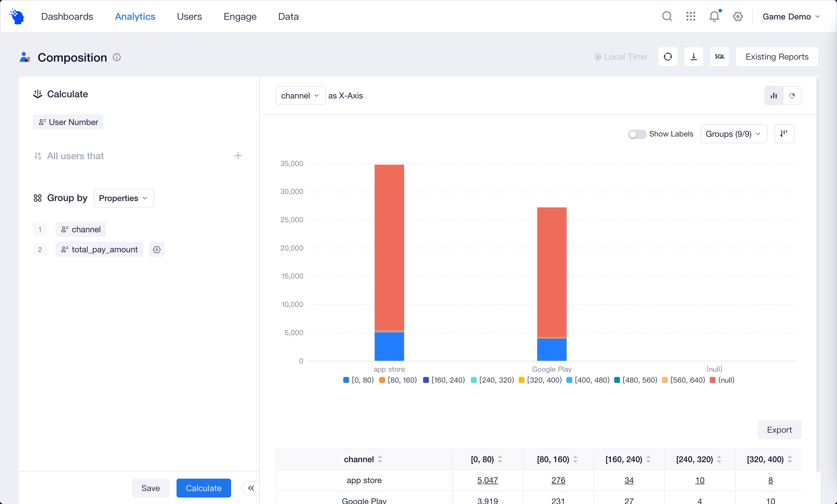Open Existing Reports
Image resolution: width=837 pixels, height=504 pixels.
tap(777, 56)
